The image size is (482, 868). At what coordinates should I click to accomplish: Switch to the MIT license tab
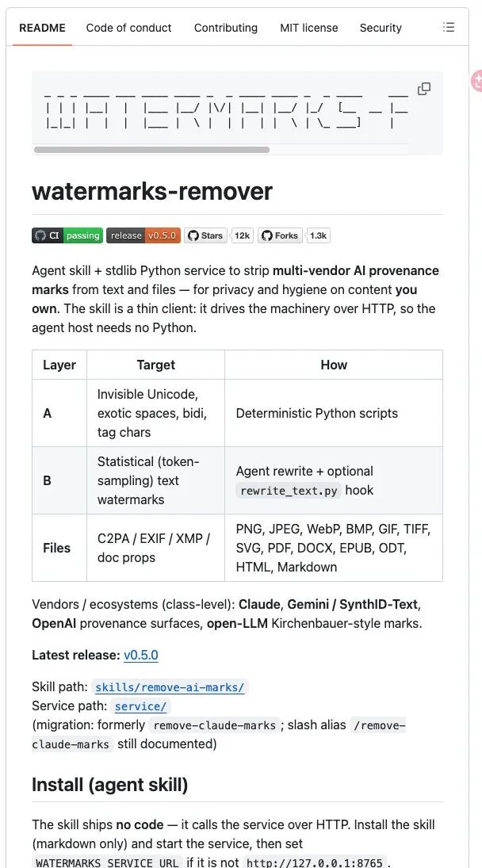click(x=309, y=28)
